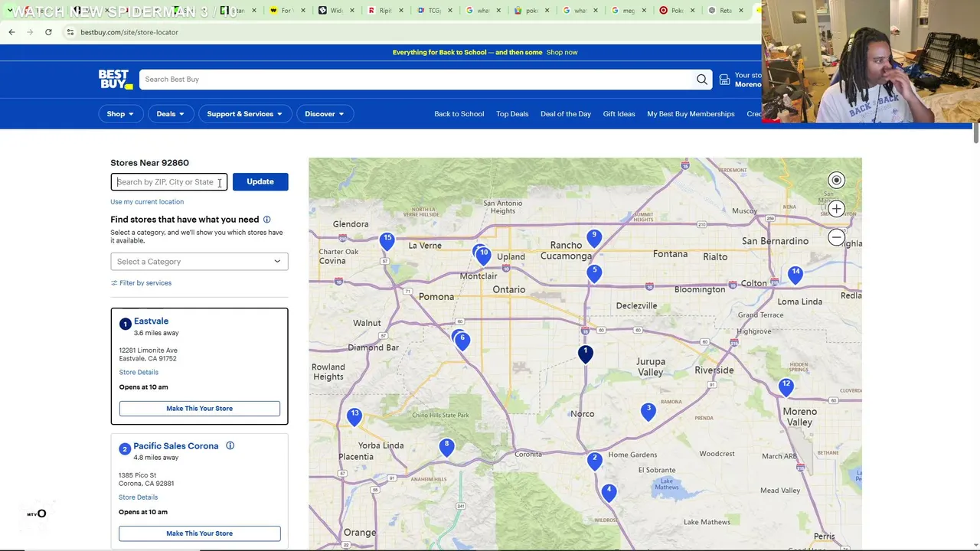Click the magnifier icon in the Best Buy search bar

tap(701, 80)
